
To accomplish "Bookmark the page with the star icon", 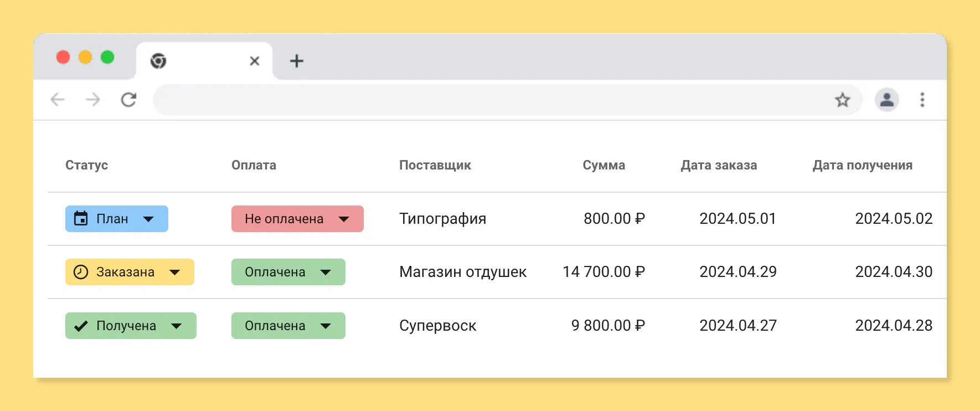I will [x=843, y=100].
